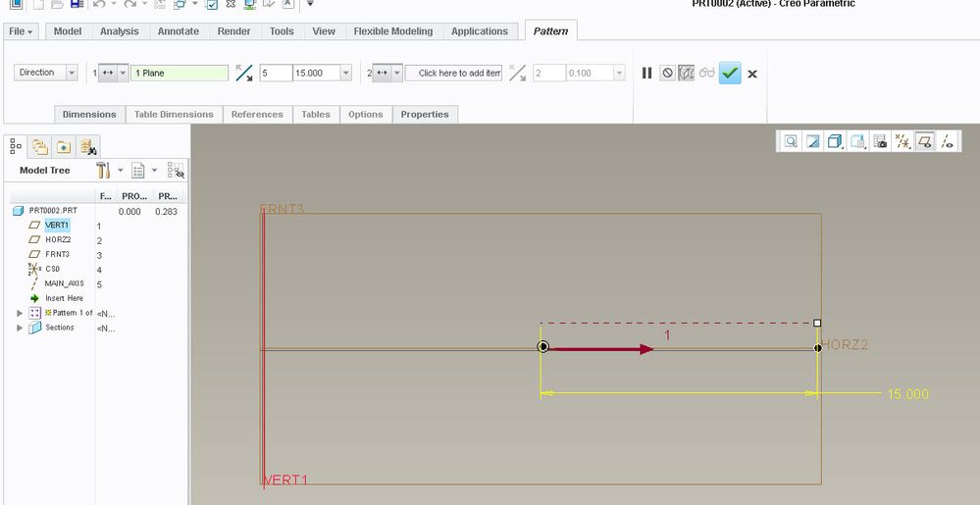Screen dimensions: 980x505
Task: Open the Applications tab
Action: 480,31
